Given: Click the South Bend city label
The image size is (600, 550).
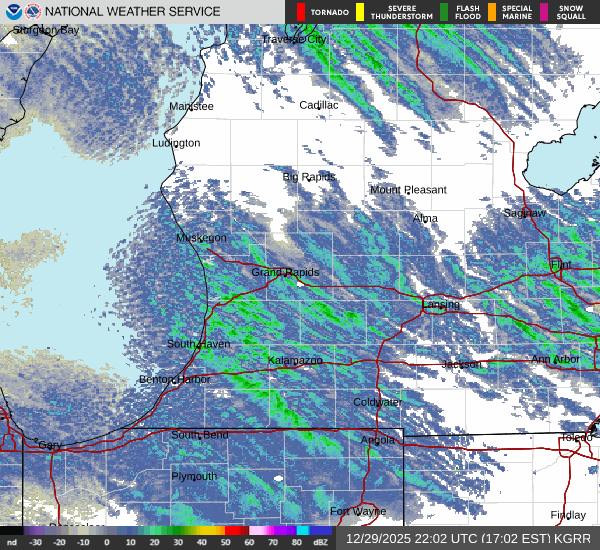Looking at the screenshot, I should tap(200, 435).
